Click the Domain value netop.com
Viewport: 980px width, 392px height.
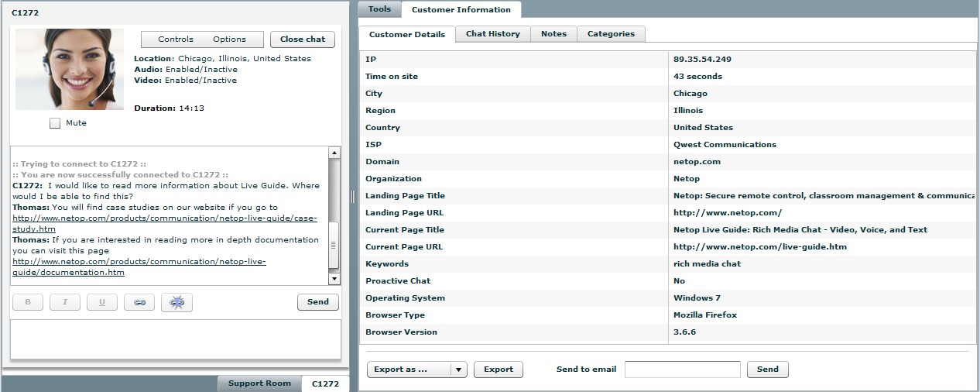[697, 162]
